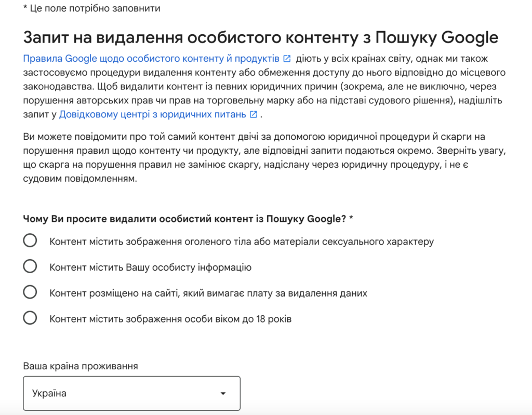Open the Україна country select box
Viewport: 532px width, 415px height.
pyautogui.click(x=131, y=393)
